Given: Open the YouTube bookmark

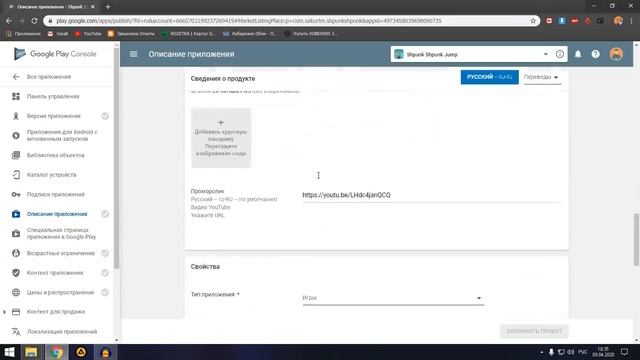Looking at the screenshot, I should coord(88,33).
